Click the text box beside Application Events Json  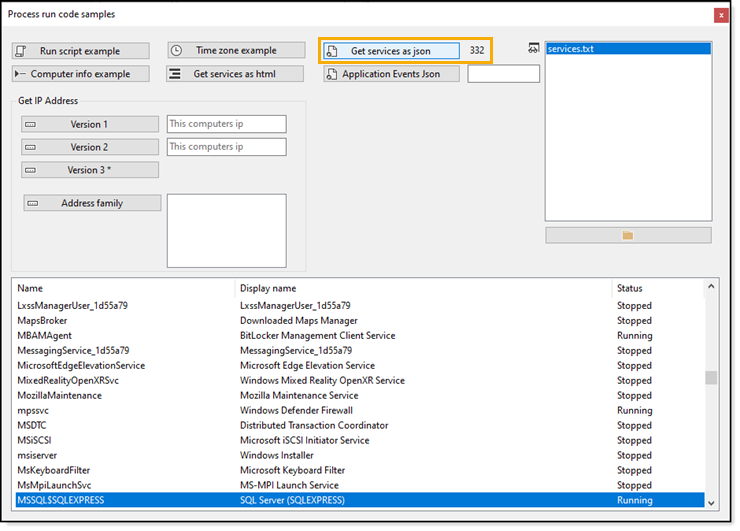[504, 74]
